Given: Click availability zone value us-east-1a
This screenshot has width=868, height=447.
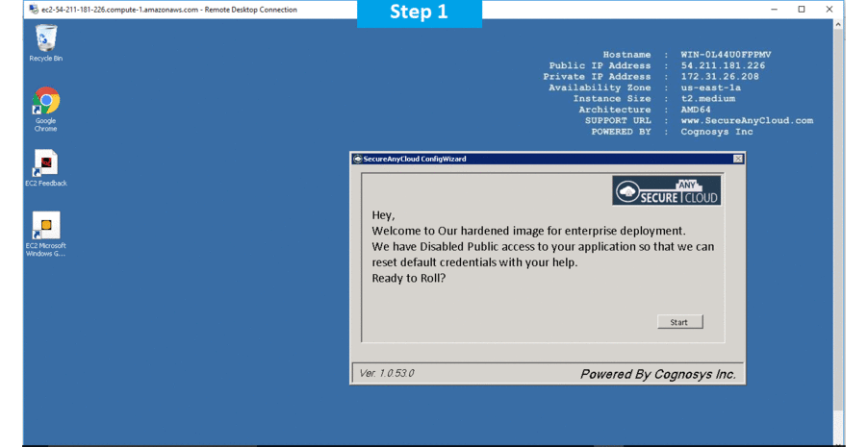Looking at the screenshot, I should (x=711, y=87).
